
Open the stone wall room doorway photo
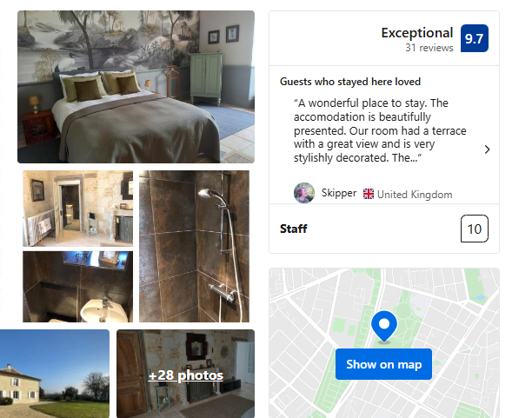coord(78,209)
